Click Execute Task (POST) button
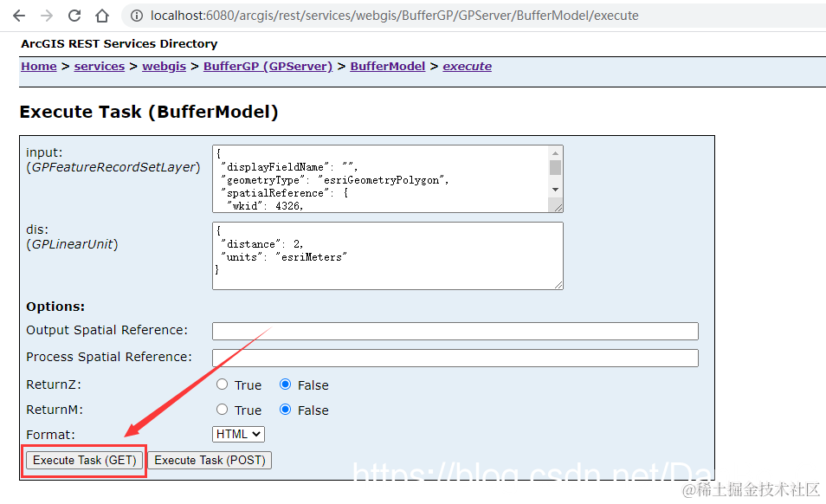The image size is (826, 504). (x=210, y=461)
